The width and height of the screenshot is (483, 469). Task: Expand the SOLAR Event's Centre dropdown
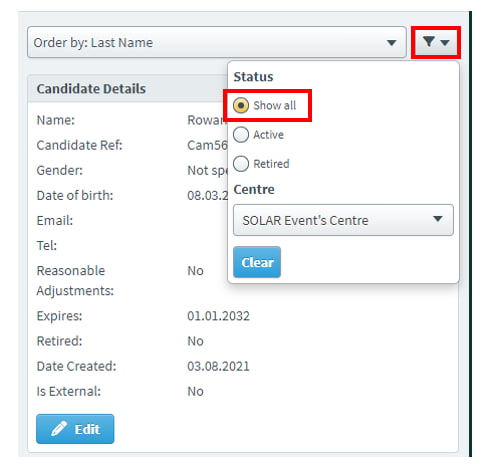[x=343, y=220]
